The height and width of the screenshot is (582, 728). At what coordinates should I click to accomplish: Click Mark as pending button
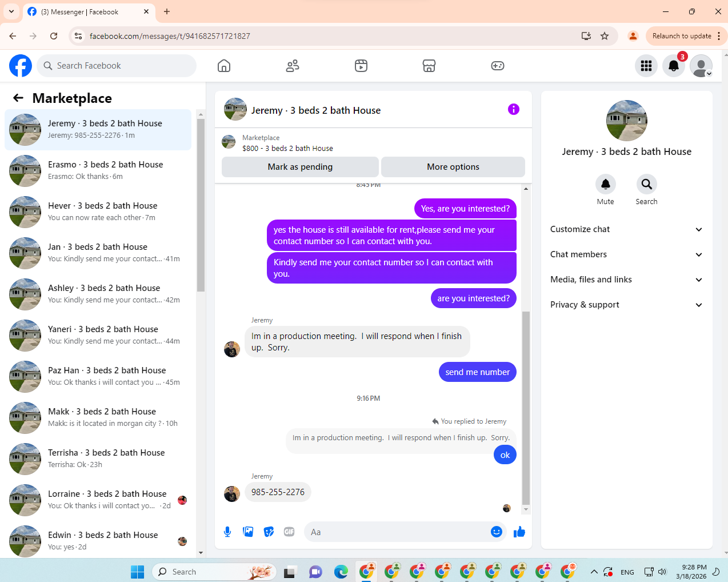(300, 167)
